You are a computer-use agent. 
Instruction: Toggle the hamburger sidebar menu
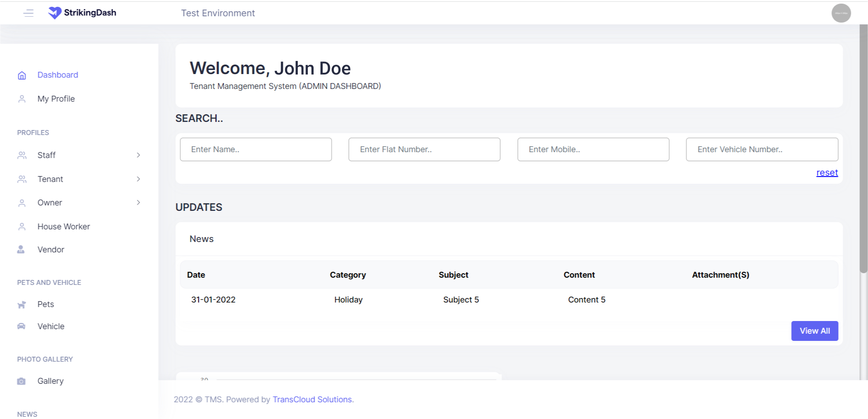28,13
